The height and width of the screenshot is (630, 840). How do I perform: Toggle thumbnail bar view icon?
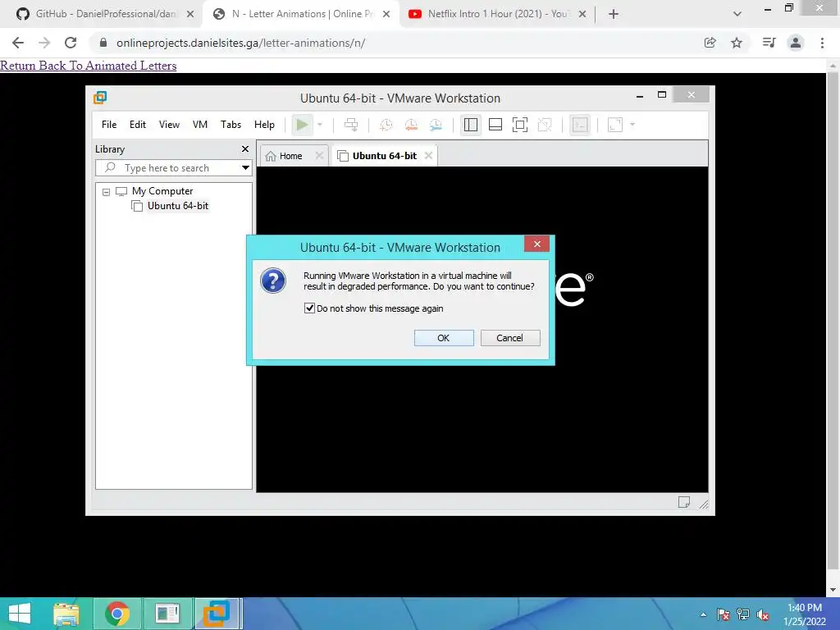point(495,125)
